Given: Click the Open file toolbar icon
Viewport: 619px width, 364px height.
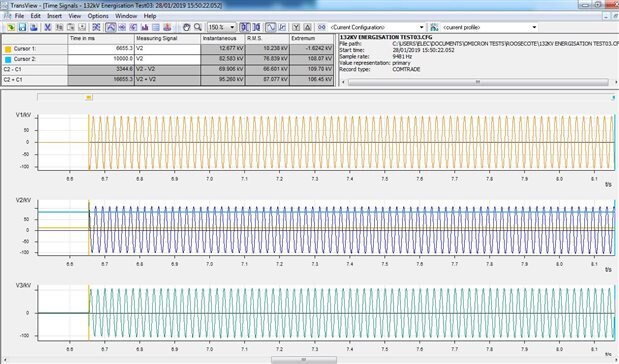Looking at the screenshot, I should (x=11, y=27).
